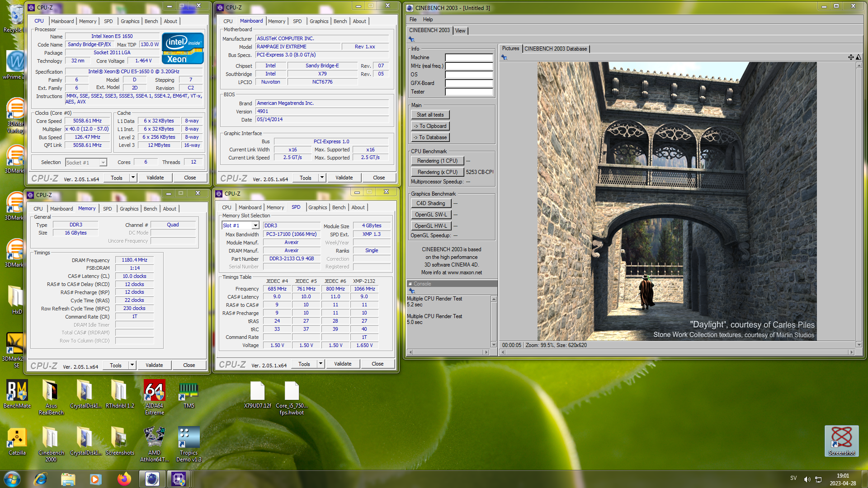868x488 pixels.
Task: Click the MHz (real freq.) field
Action: point(469,66)
